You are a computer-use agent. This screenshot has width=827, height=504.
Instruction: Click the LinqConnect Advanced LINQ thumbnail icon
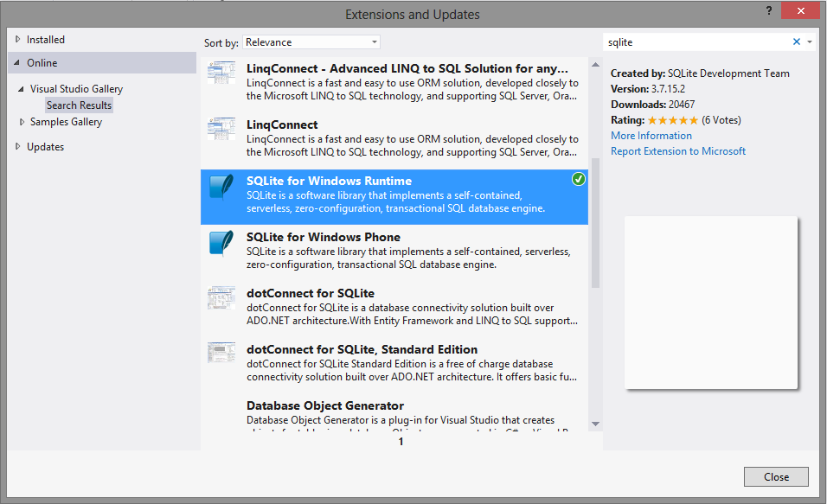click(x=221, y=73)
